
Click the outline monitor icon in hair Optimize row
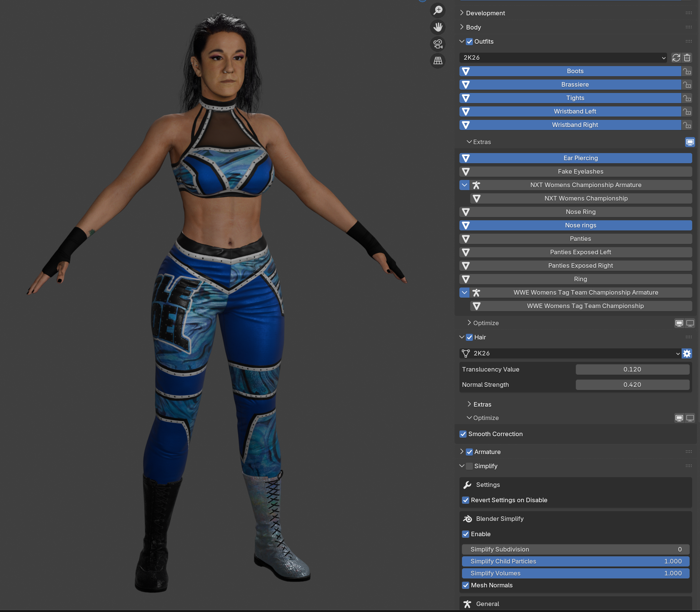click(x=690, y=418)
